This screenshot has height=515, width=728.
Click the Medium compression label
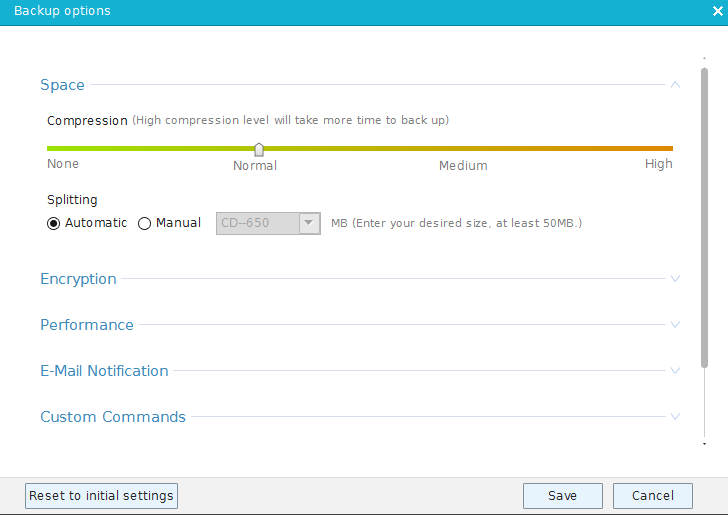point(463,166)
